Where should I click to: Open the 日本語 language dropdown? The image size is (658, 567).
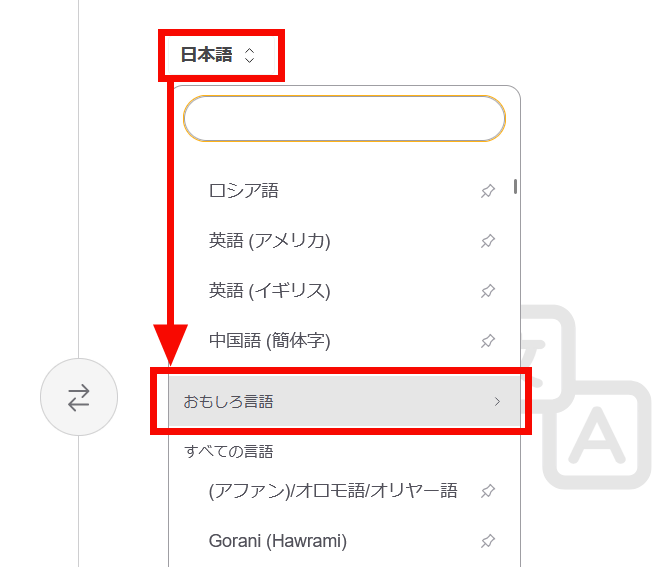pos(218,56)
